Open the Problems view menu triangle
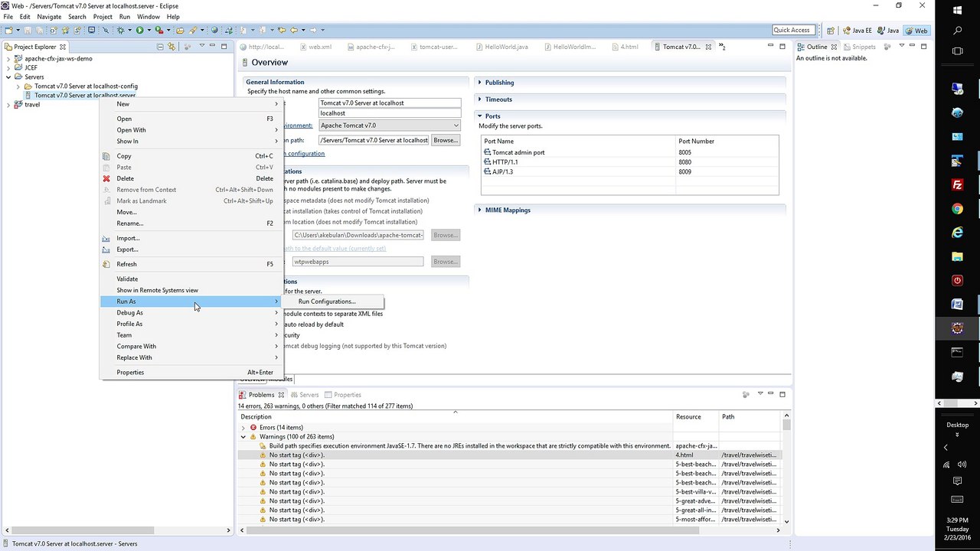 pos(760,394)
